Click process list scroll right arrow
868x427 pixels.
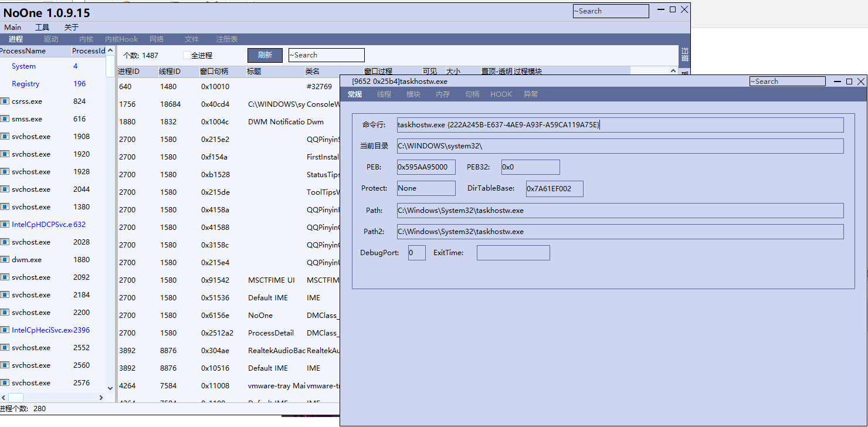click(x=101, y=398)
